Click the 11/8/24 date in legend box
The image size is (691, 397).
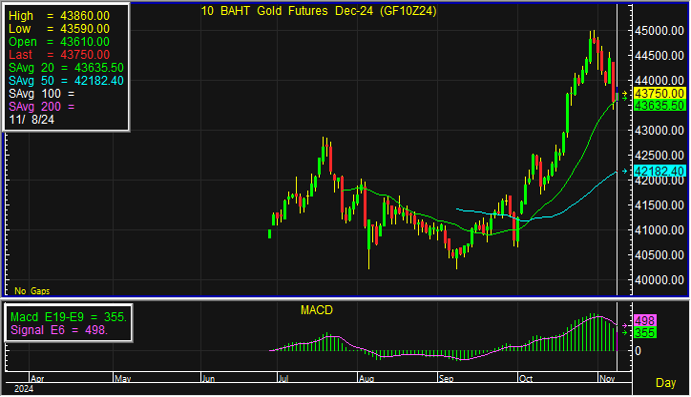(32, 120)
